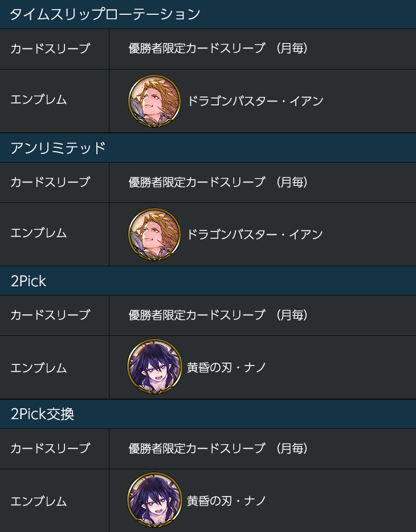Viewport: 416px width, 532px height.
Task: Click 黄昏の刃・ナノ text in the 2Pick交換 section
Action: click(226, 501)
